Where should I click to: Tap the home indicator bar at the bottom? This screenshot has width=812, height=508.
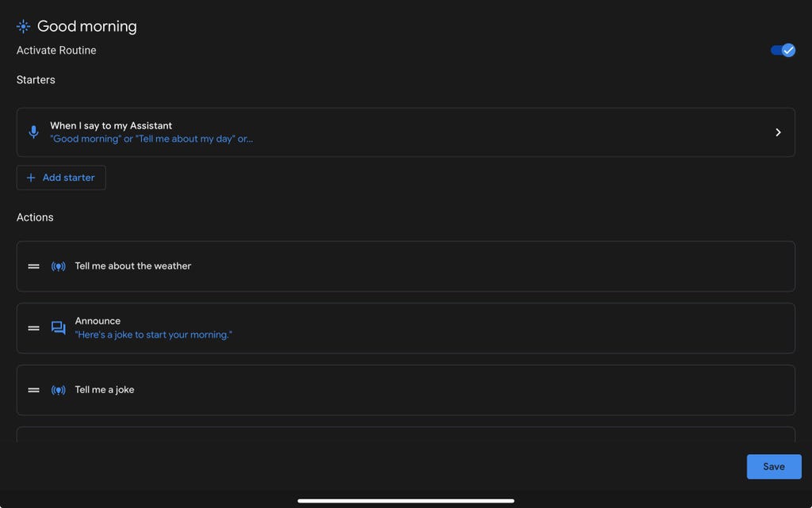point(406,501)
